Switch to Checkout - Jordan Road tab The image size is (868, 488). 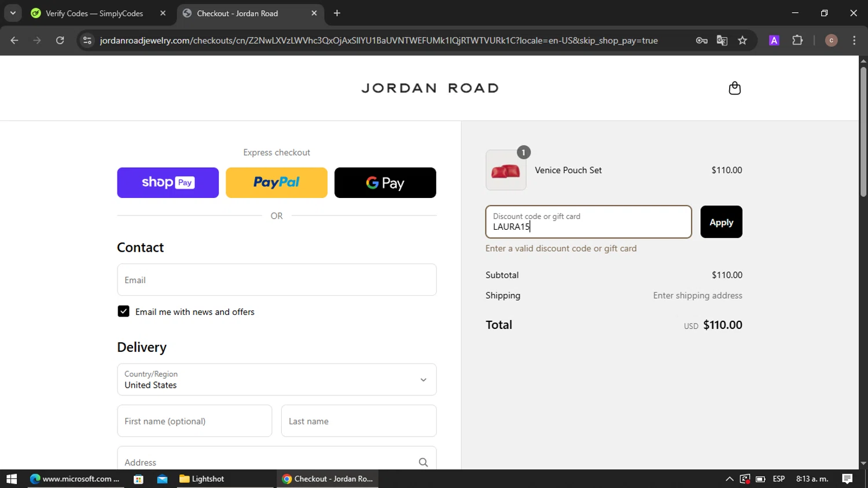point(237,13)
